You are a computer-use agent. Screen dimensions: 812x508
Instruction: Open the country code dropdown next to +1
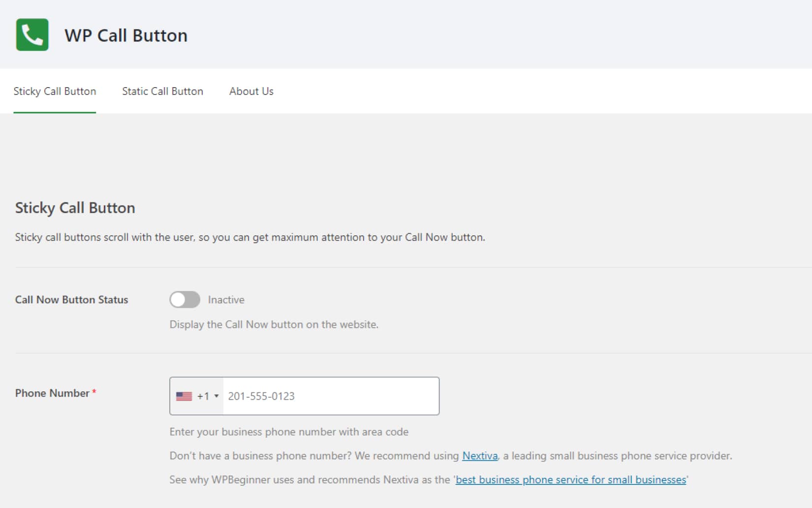click(216, 395)
